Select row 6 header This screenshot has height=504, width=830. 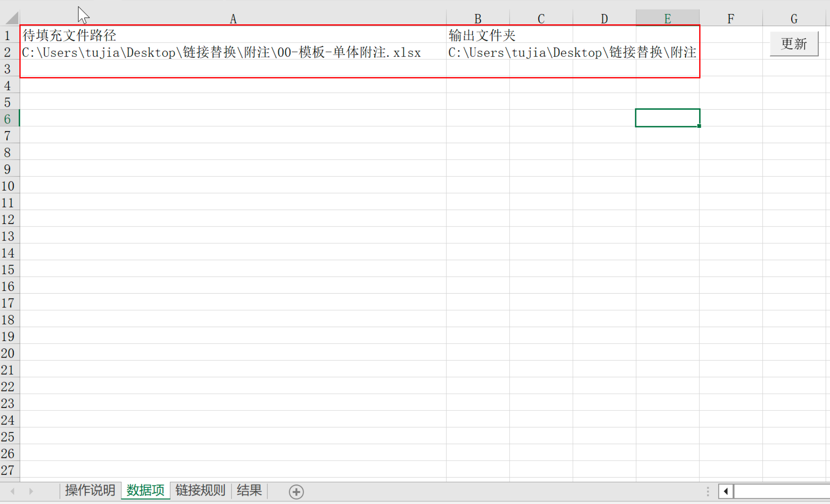9,119
